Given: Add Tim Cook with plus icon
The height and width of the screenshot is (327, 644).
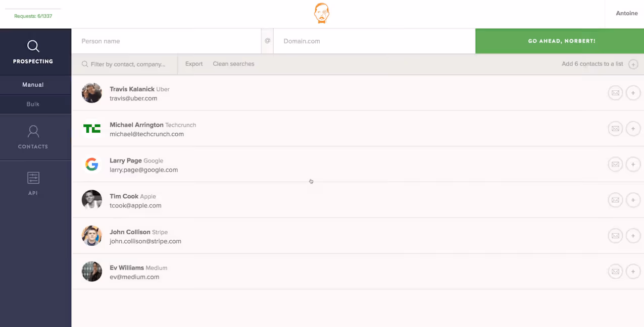Looking at the screenshot, I should click(x=633, y=200).
